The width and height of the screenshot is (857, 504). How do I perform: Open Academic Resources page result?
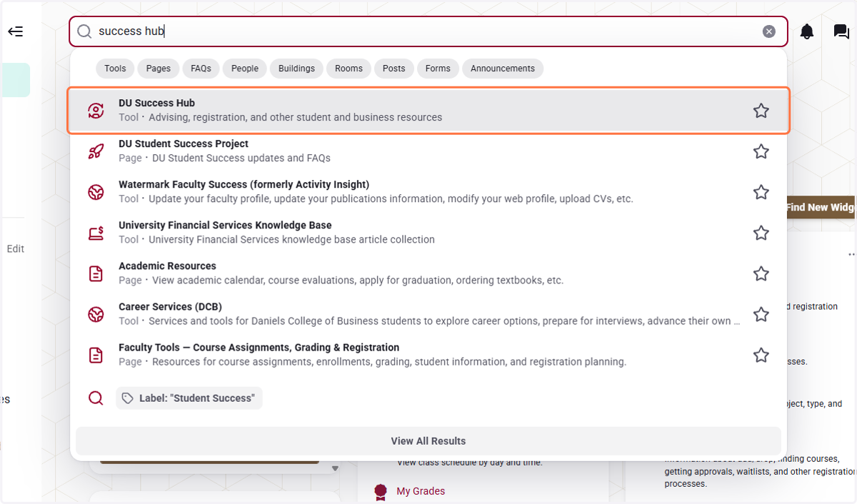(x=428, y=273)
